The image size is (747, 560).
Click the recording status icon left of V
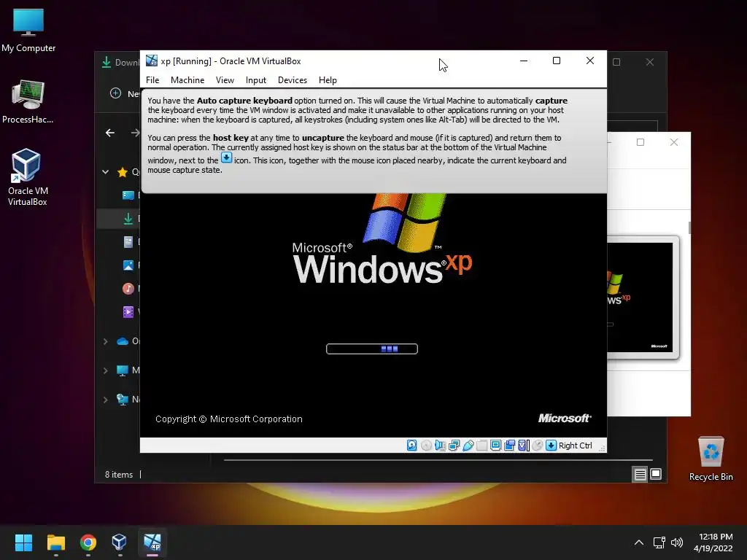[509, 446]
